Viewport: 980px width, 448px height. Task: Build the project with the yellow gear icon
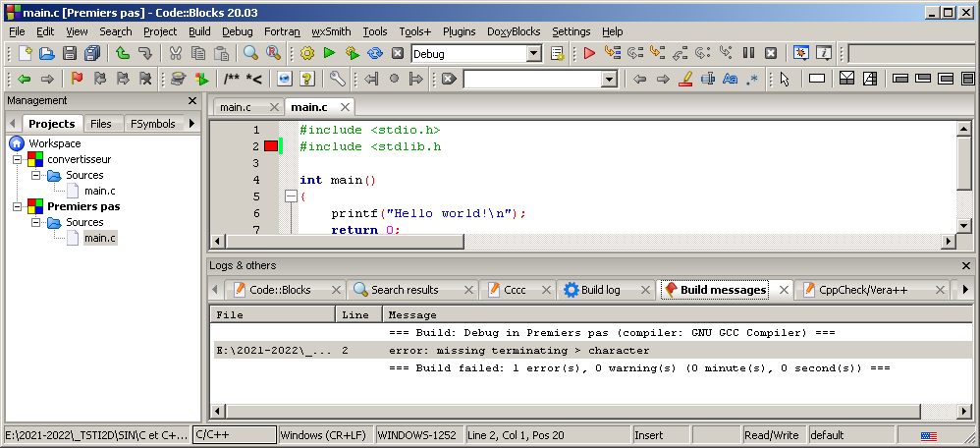307,54
